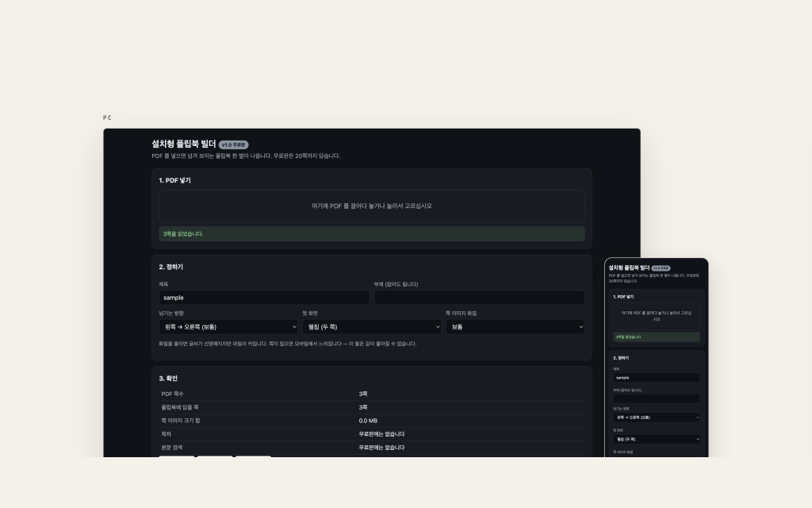Click the green status message in mobile preview
This screenshot has height=508, width=812.
point(656,337)
